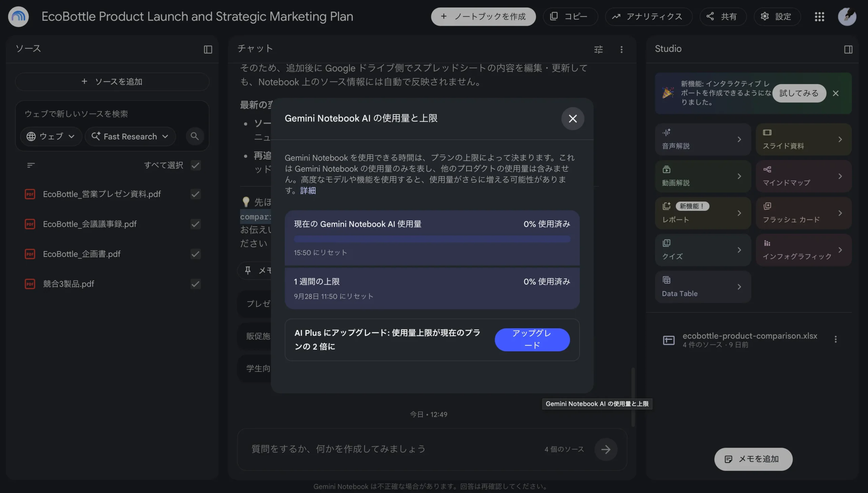Viewport: 868px width, 493px height.
Task: Uncheck EcoBottle_企画書.pdf checkbox
Action: click(196, 254)
